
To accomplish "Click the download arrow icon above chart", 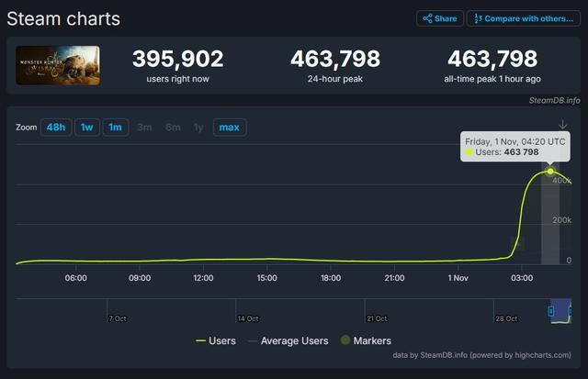I will pyautogui.click(x=562, y=124).
